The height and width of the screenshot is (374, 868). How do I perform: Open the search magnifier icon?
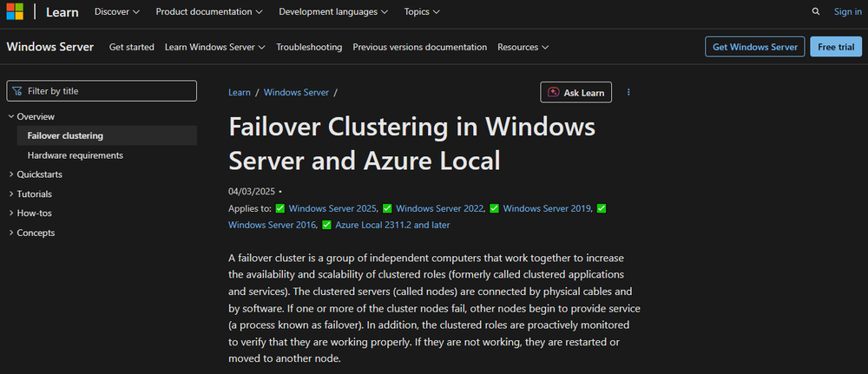click(815, 11)
